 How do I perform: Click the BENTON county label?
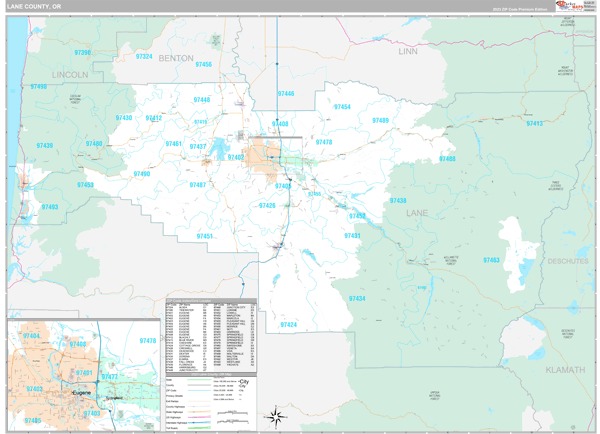[176, 58]
